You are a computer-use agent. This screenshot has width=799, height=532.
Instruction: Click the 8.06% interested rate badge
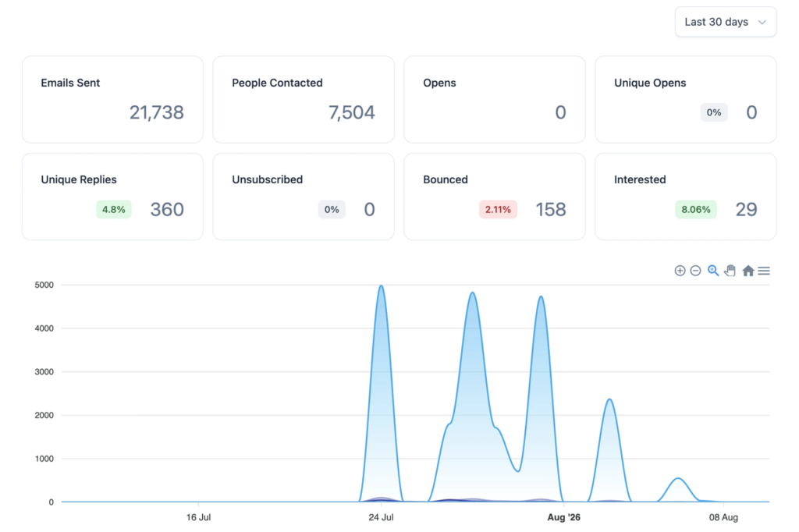point(695,209)
